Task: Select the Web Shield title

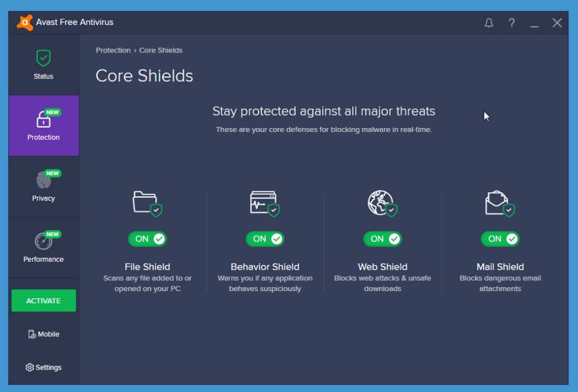Action: (383, 267)
